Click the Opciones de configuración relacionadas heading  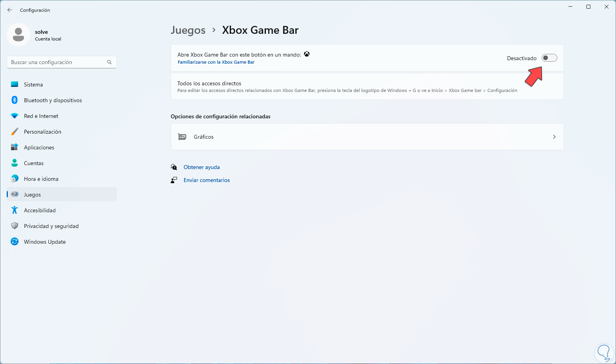coord(221,116)
